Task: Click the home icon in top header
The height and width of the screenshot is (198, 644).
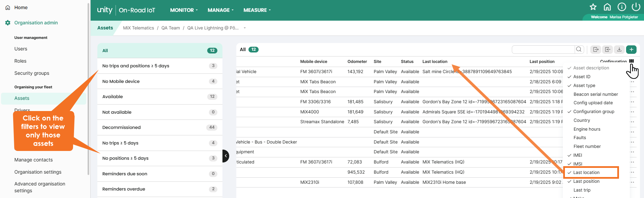Action: pyautogui.click(x=607, y=7)
